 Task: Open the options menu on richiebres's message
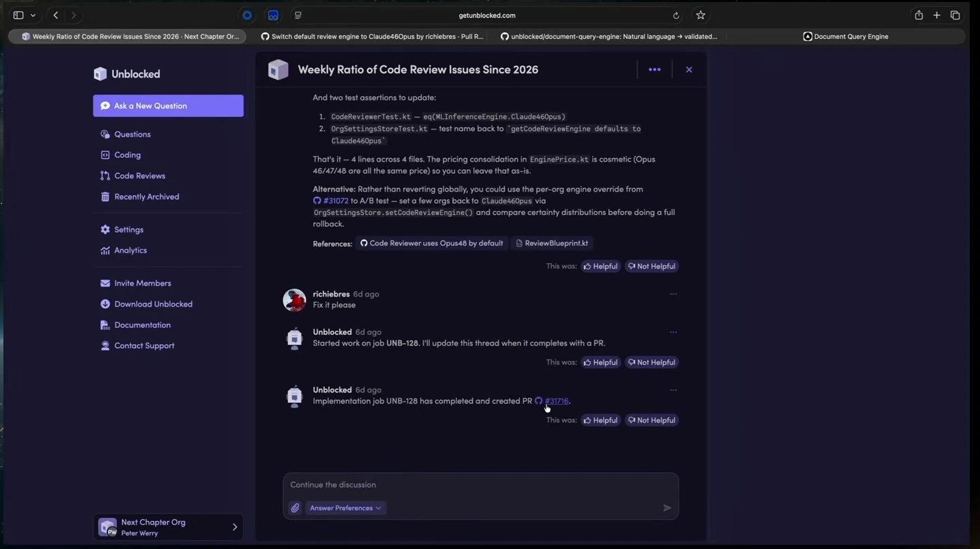click(673, 294)
